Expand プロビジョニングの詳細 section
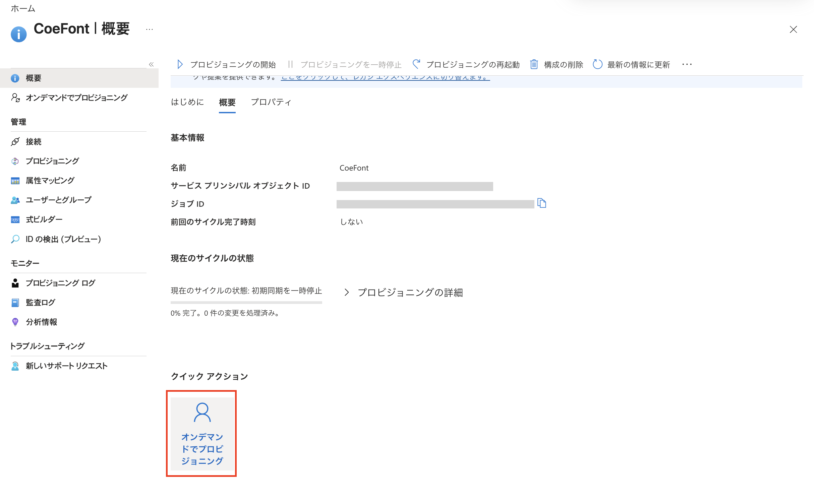The width and height of the screenshot is (814, 504). 404,293
